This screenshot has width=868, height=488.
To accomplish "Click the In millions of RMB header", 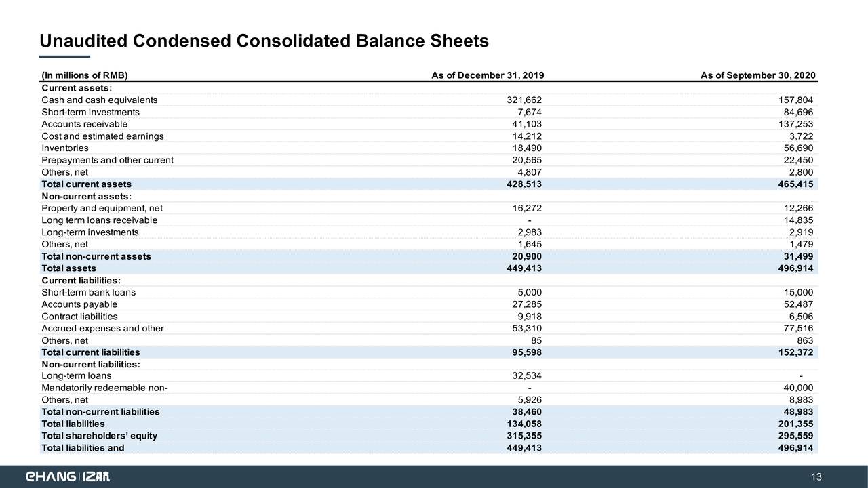I will click(x=85, y=75).
